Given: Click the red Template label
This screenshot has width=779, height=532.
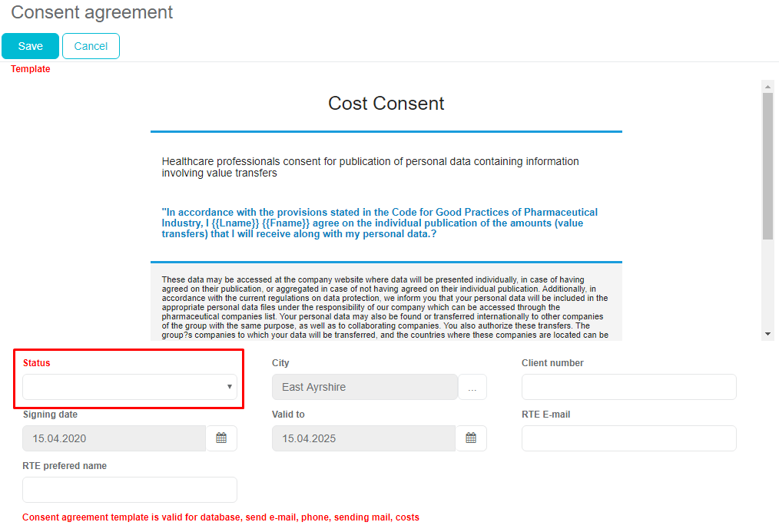Looking at the screenshot, I should 31,69.
